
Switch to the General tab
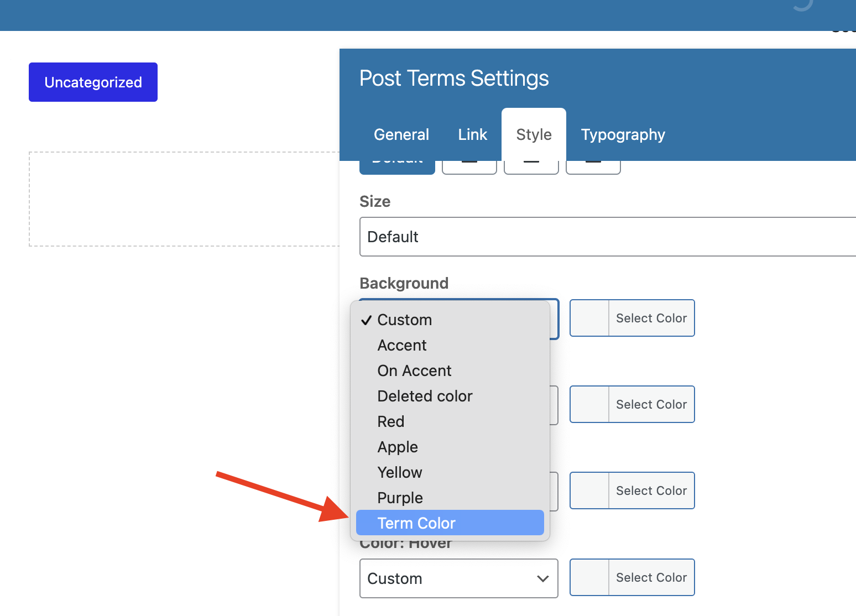(x=401, y=134)
